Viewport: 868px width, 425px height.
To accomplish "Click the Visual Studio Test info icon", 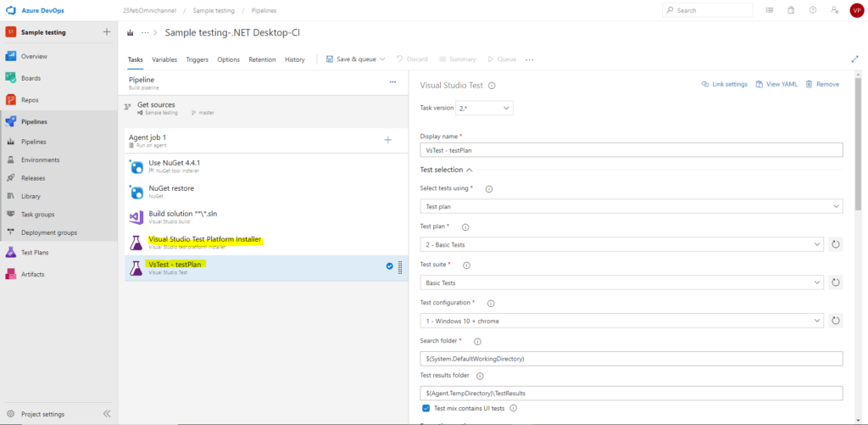I will tap(492, 86).
